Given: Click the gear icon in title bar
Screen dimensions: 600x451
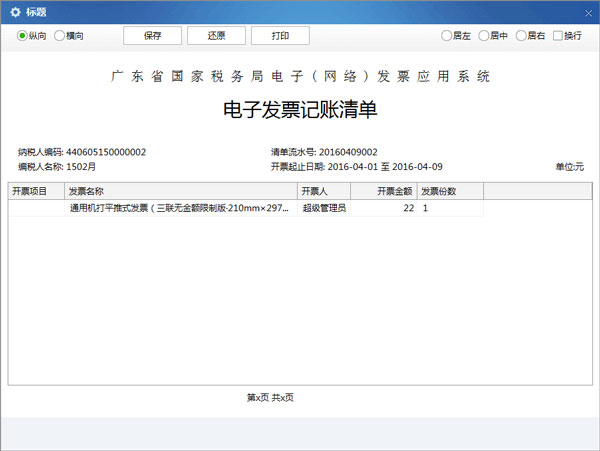Looking at the screenshot, I should 11,11.
